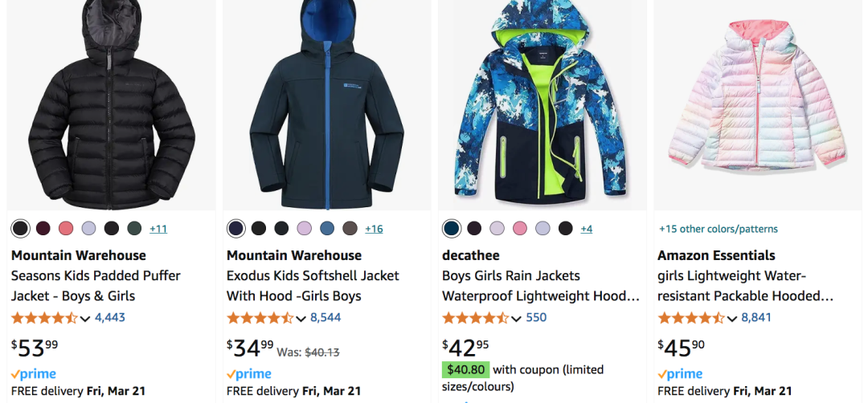This screenshot has height=403, width=868.
Task: Choose the lavender swatch for Exodus Softshell Jacket
Action: pos(305,228)
